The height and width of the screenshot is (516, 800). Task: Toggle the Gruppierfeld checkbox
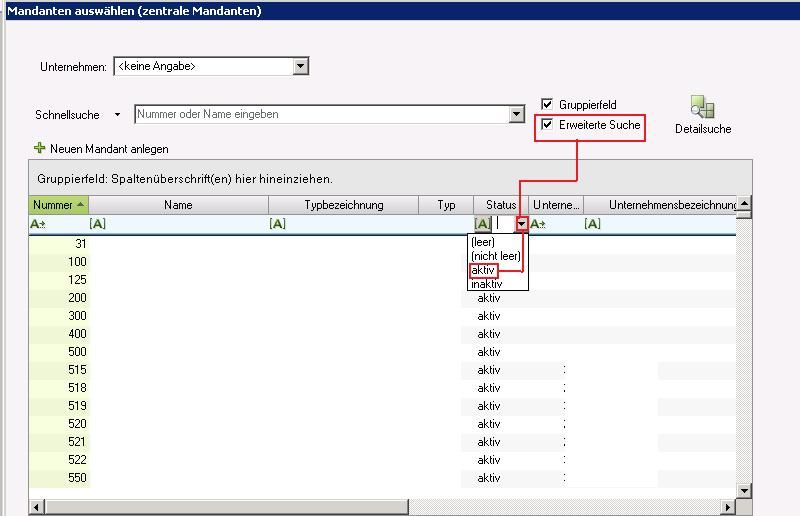(x=547, y=104)
